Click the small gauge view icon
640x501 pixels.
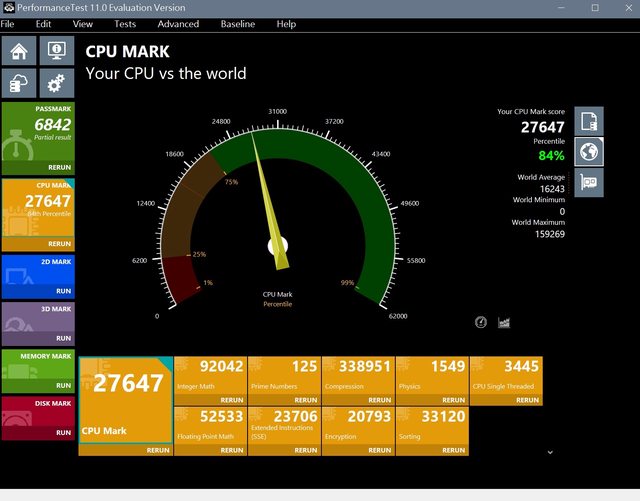click(481, 322)
